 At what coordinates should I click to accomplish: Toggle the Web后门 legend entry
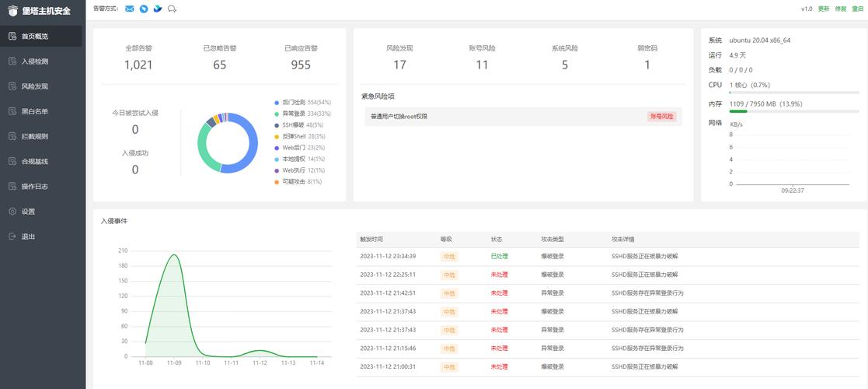tap(300, 147)
